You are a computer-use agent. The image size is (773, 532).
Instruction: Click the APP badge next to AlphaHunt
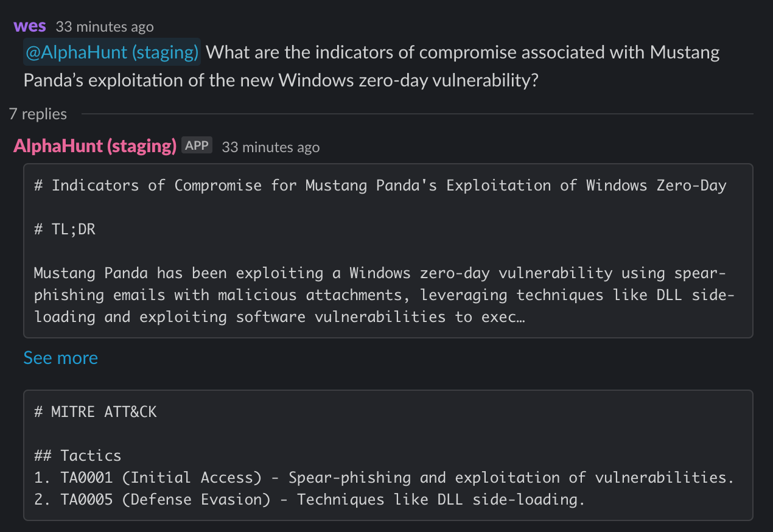(x=197, y=145)
